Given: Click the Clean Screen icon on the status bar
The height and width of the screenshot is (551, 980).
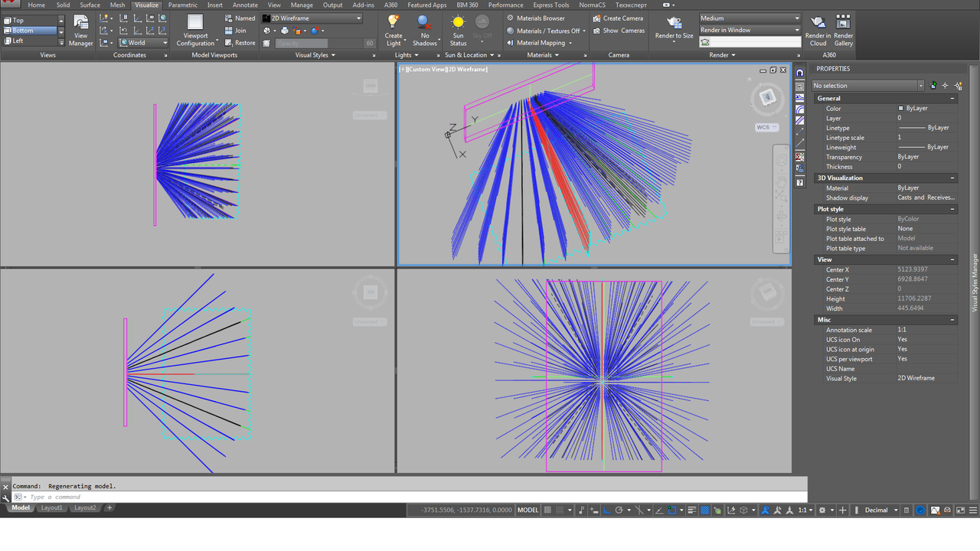Looking at the screenshot, I should point(959,510).
